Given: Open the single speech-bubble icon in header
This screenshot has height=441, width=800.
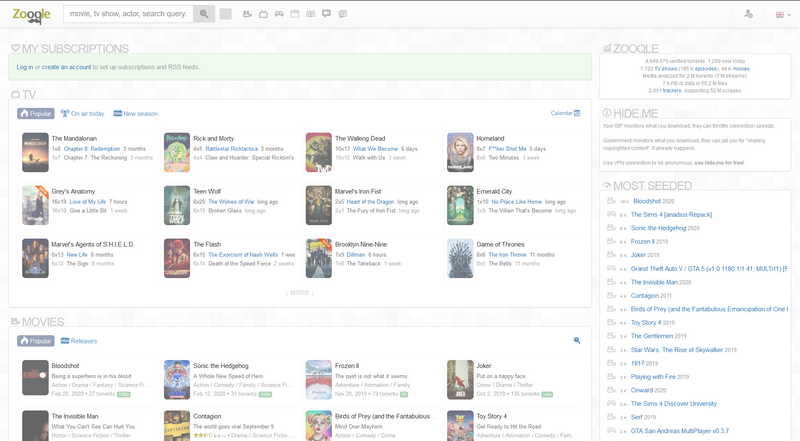Looking at the screenshot, I should coord(327,14).
